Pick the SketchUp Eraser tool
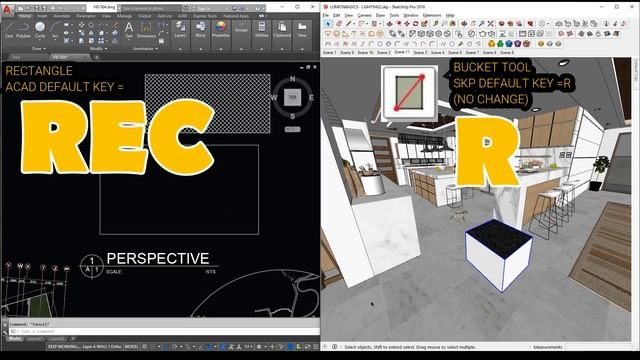This screenshot has width=640, height=360. 339,24
